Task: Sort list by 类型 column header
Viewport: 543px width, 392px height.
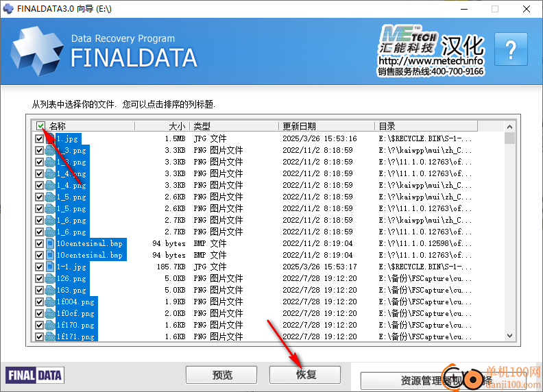Action: pos(234,126)
